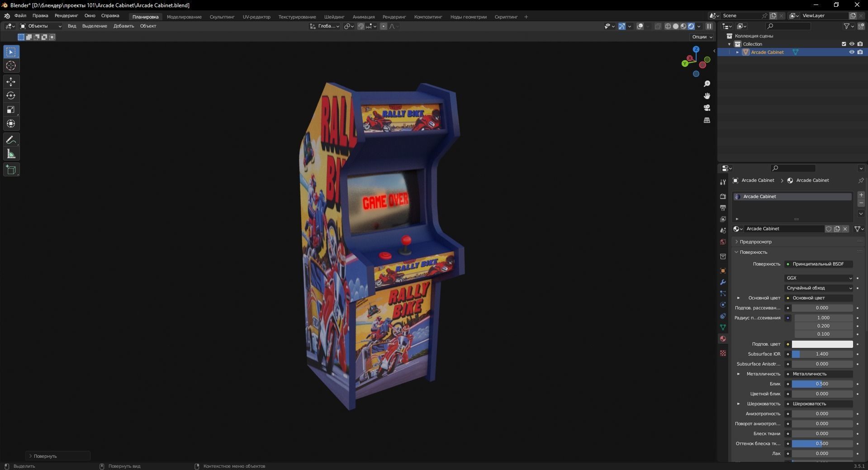Open the Material properties tab icon
The height and width of the screenshot is (470, 868).
tap(723, 339)
